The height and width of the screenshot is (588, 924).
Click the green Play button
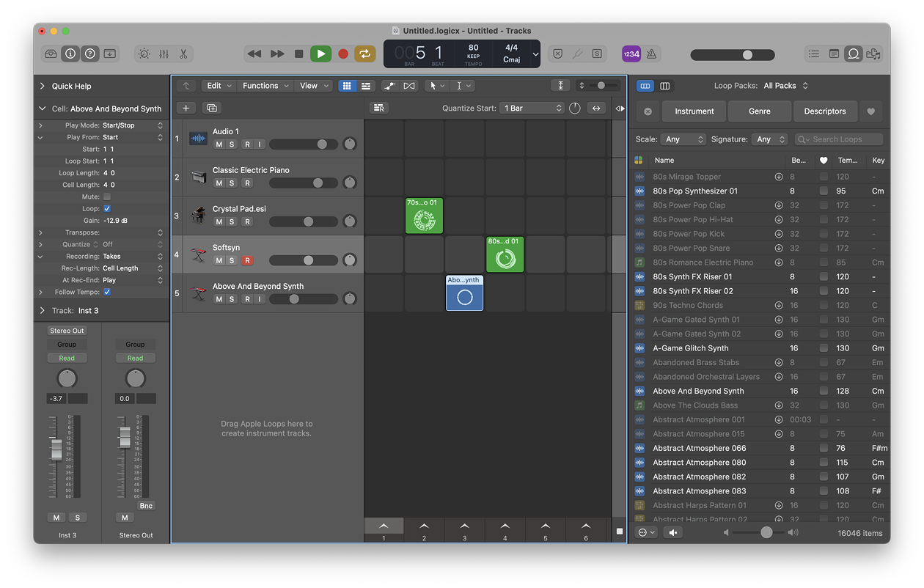pyautogui.click(x=320, y=54)
